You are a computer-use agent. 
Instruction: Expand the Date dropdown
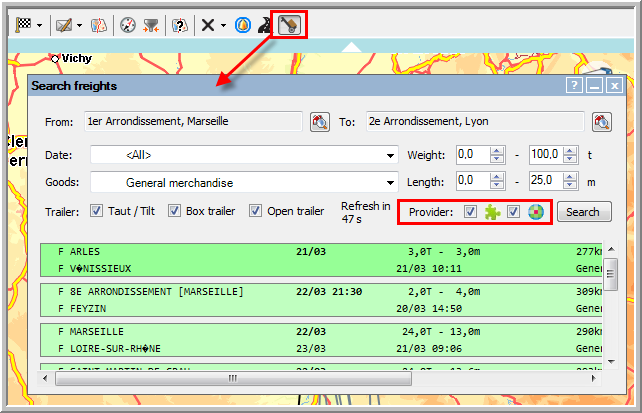point(390,156)
